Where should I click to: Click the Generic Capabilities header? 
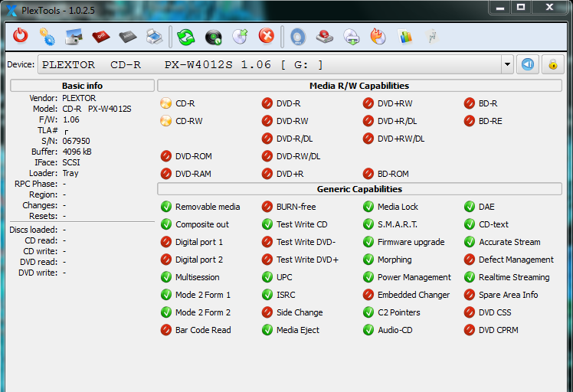click(359, 189)
